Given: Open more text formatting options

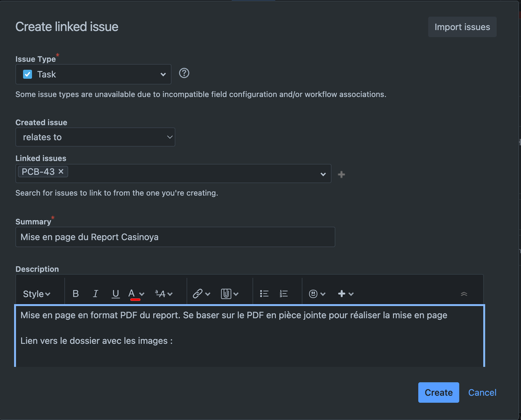Looking at the screenshot, I should 164,294.
